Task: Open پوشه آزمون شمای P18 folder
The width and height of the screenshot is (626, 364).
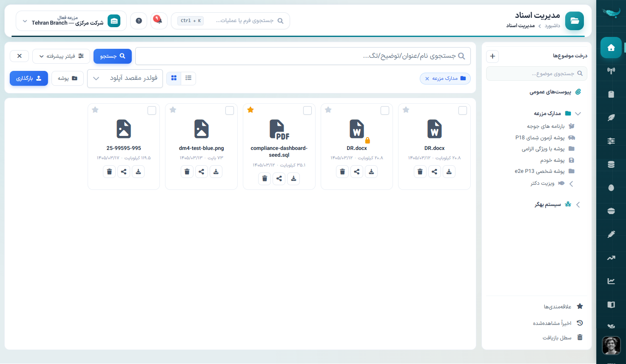Action: pos(540,138)
